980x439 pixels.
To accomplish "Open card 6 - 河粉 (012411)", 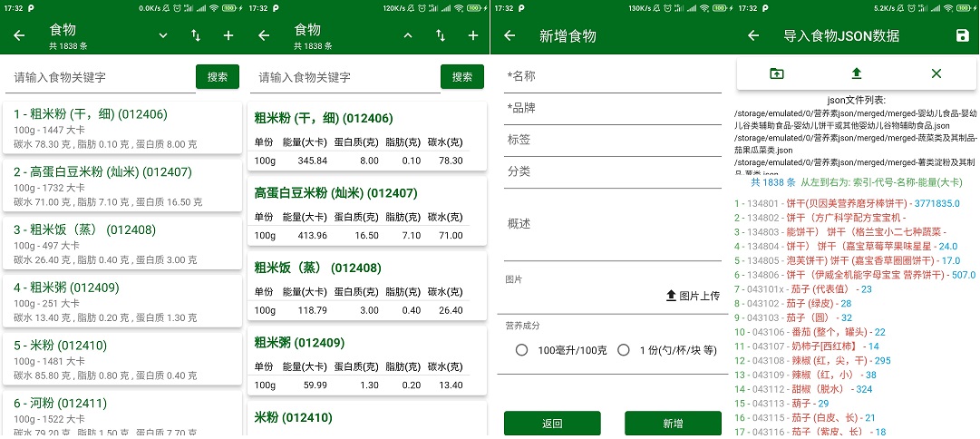I will point(122,413).
